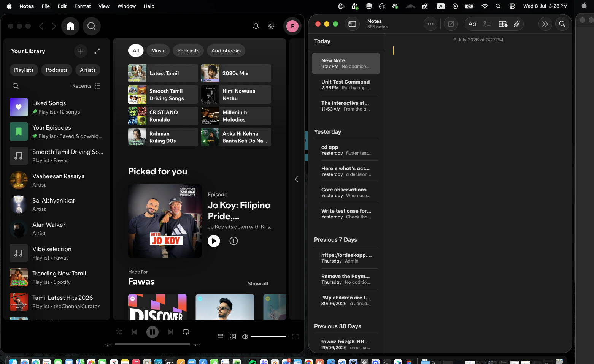Expand Your Library panel arrows icon
Image resolution: width=594 pixels, height=364 pixels.
pos(97,51)
